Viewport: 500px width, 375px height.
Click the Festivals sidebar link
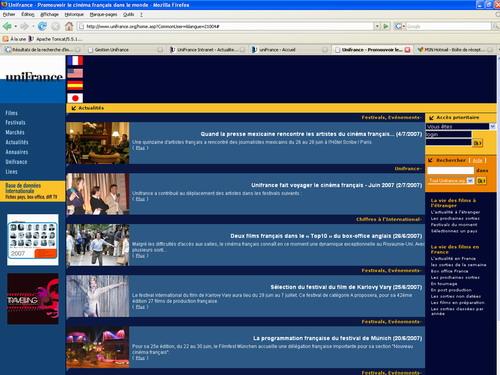click(x=15, y=123)
